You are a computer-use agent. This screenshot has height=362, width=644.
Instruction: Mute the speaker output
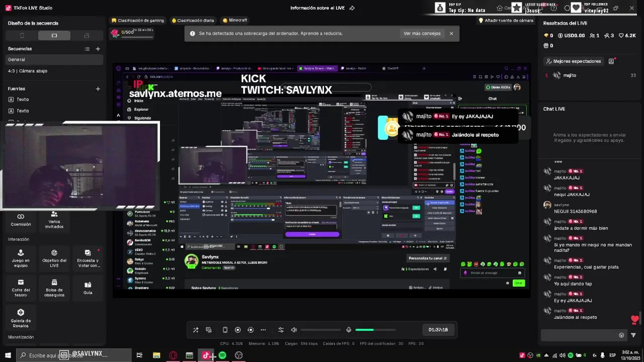pos(294,330)
